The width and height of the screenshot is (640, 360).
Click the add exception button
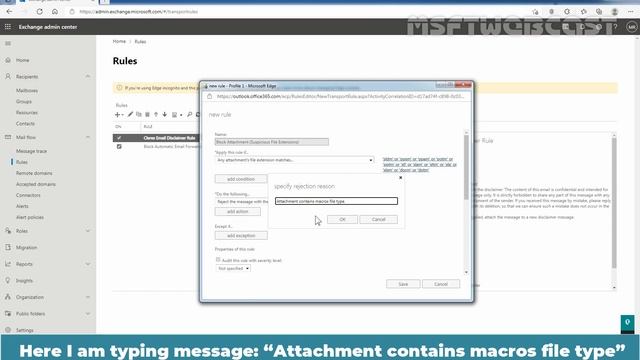241,236
